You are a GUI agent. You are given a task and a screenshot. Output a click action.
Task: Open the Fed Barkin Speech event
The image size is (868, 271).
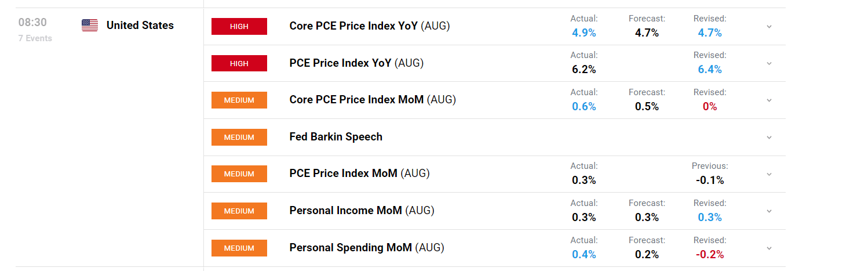336,137
